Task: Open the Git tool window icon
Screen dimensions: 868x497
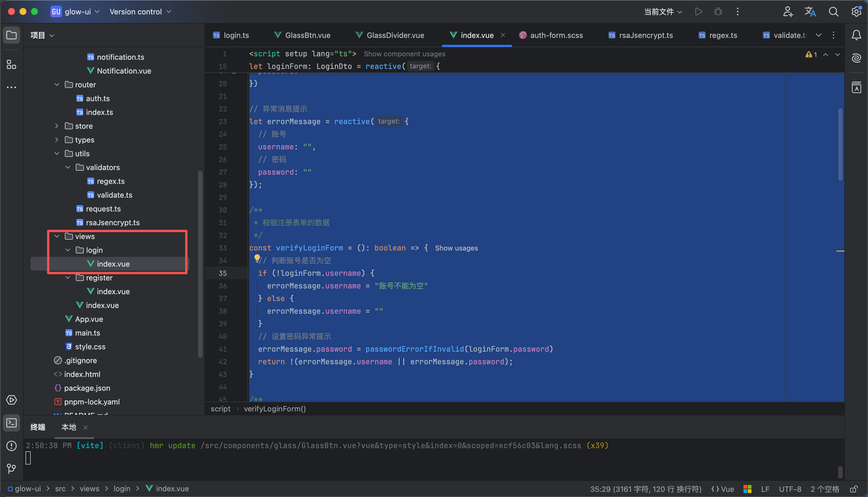Action: pos(11,468)
